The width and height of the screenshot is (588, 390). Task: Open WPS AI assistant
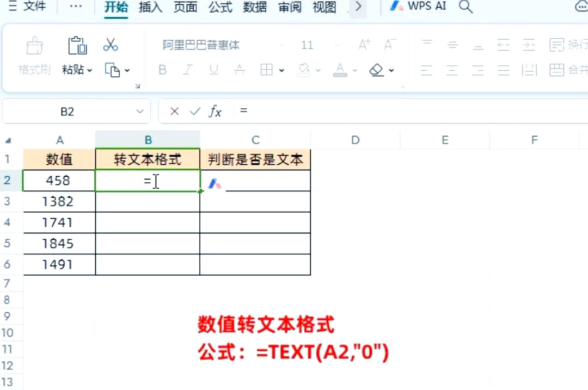click(418, 6)
